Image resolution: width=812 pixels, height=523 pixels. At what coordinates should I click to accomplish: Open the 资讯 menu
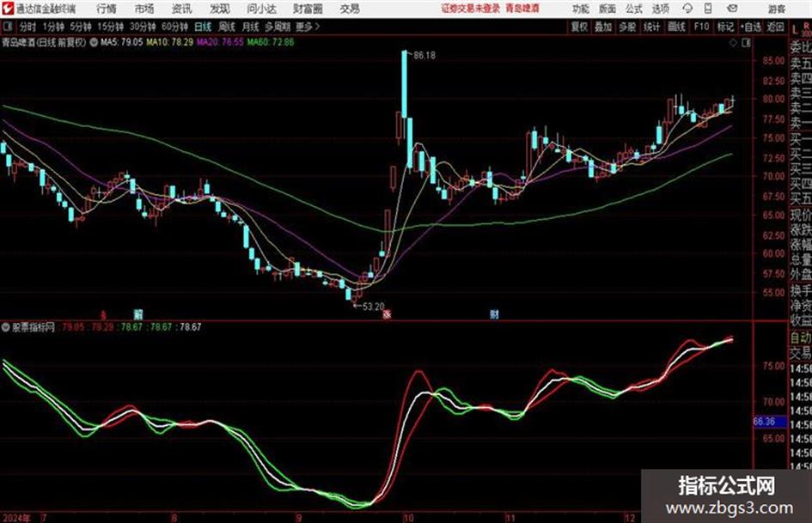(181, 9)
